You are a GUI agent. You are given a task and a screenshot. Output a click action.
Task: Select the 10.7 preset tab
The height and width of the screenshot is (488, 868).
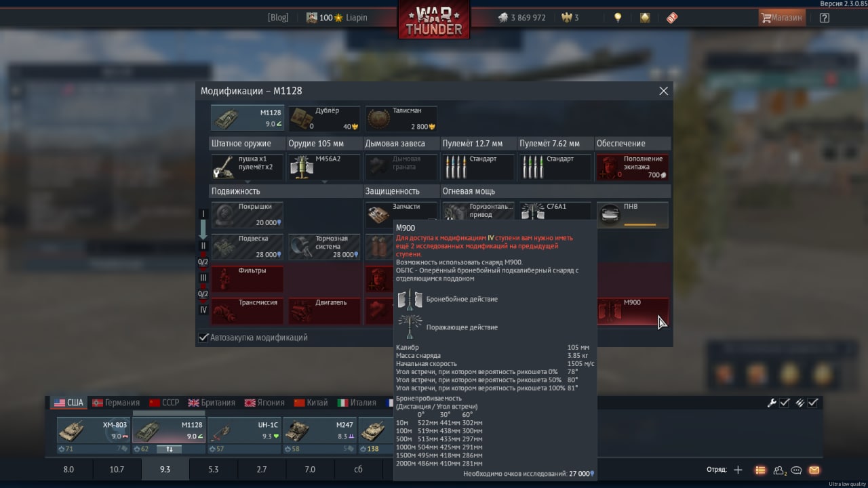tap(117, 469)
